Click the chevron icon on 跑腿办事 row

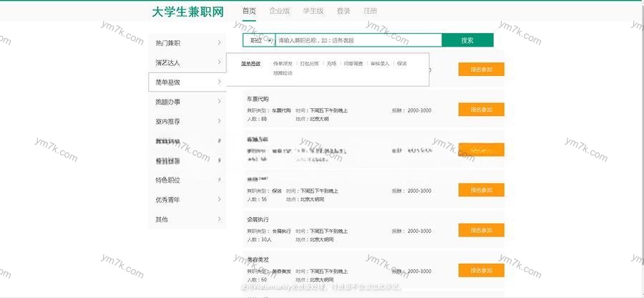coord(219,102)
